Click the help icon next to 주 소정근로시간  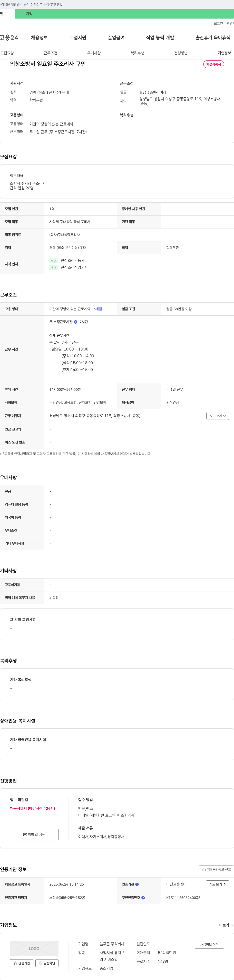coord(75,322)
